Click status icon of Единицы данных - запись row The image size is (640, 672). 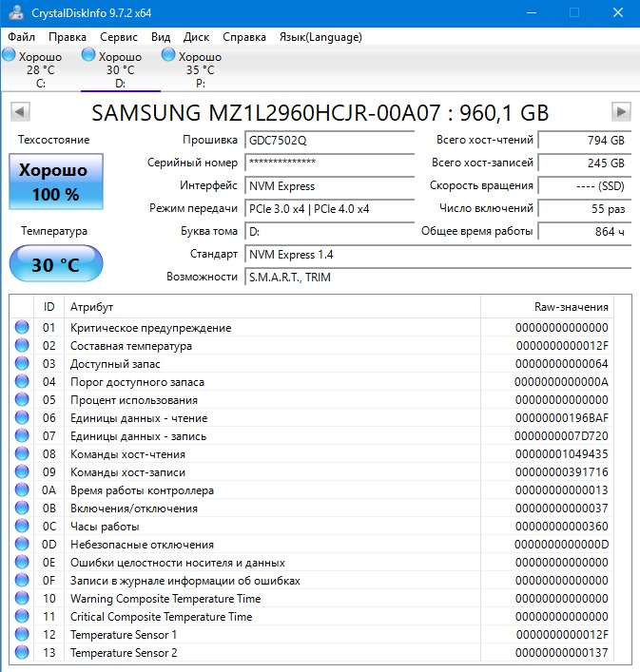coord(22,435)
